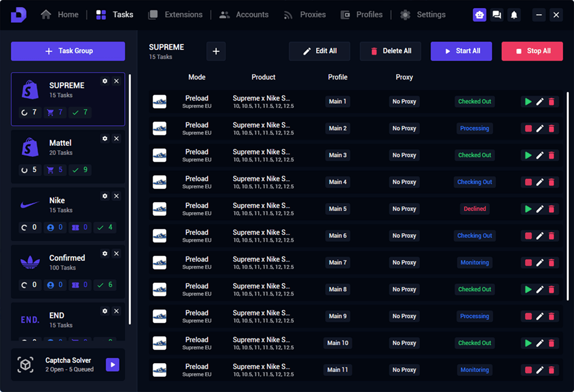
Task: Stop the running Main 2 task
Action: (528, 128)
